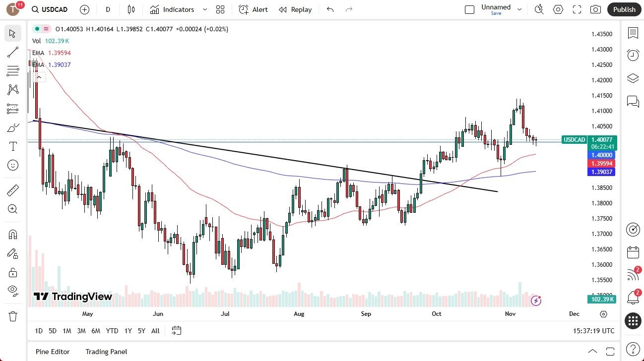Publish the chart idea
Viewport: 644px width, 361px height.
click(624, 9)
